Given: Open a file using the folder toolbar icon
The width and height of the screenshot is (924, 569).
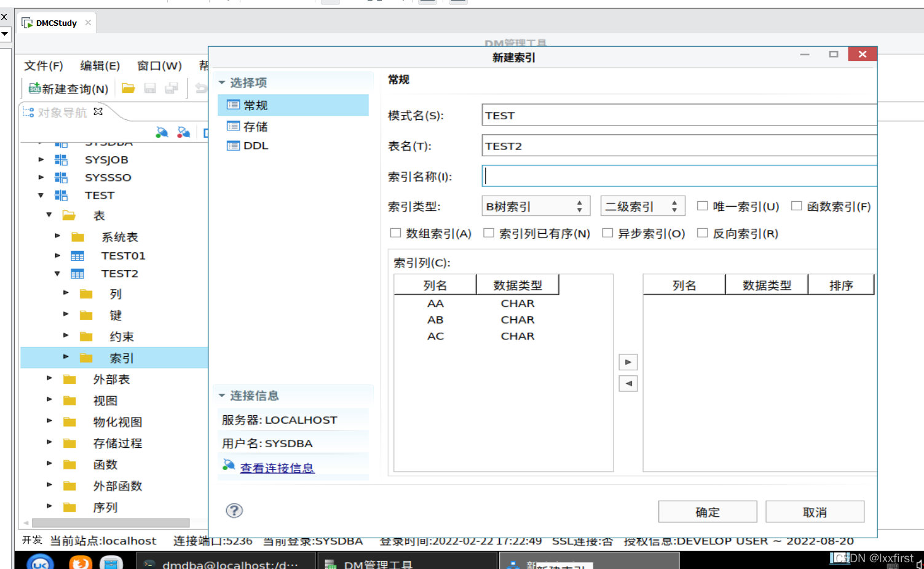Looking at the screenshot, I should [x=128, y=88].
